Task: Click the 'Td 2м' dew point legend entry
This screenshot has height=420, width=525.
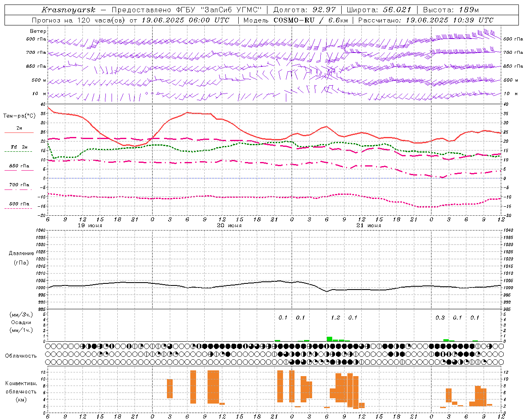Action: click(x=19, y=147)
